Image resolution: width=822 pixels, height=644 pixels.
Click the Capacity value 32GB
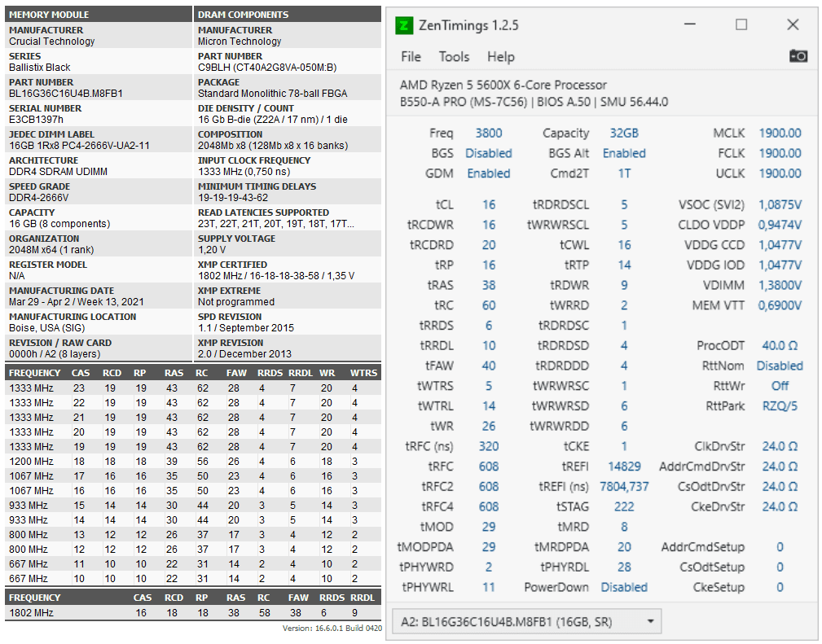624,133
